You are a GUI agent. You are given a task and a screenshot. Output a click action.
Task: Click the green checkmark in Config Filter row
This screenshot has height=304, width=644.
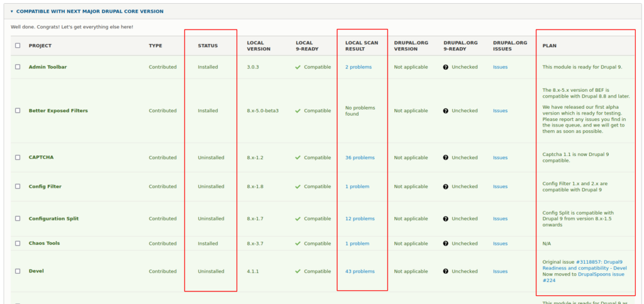click(x=297, y=186)
